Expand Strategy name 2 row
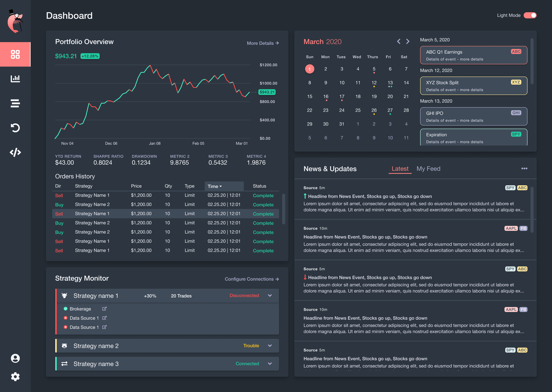This screenshot has width=552, height=392. (270, 346)
